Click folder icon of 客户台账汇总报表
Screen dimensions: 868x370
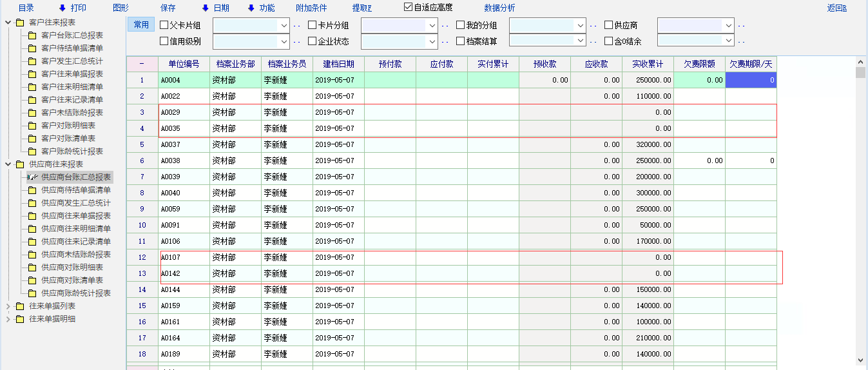coord(32,35)
